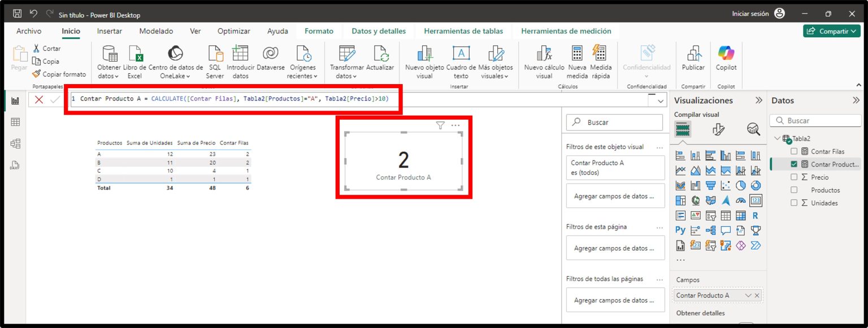
Task: Uncheck the Contar Producto A measure
Action: [793, 164]
